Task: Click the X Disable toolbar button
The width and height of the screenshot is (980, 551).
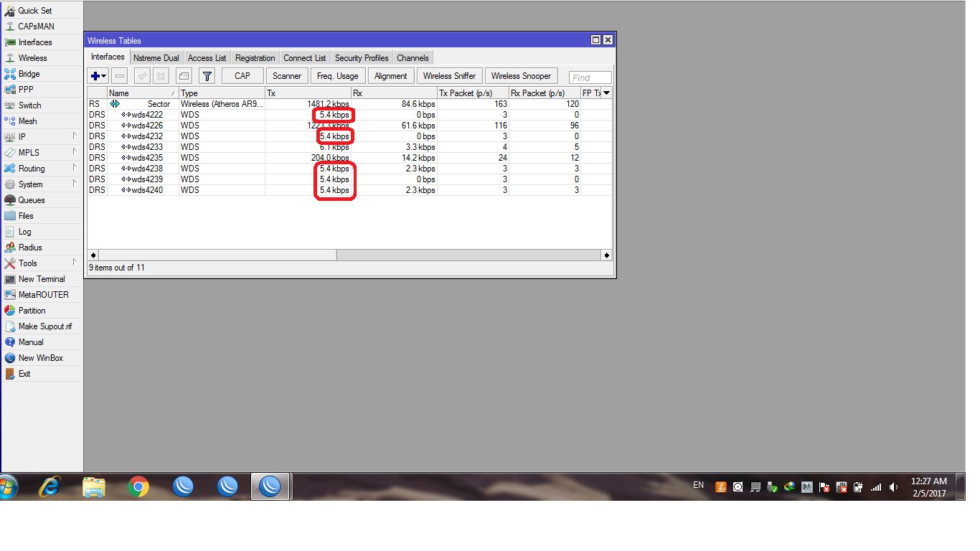Action: [x=161, y=76]
